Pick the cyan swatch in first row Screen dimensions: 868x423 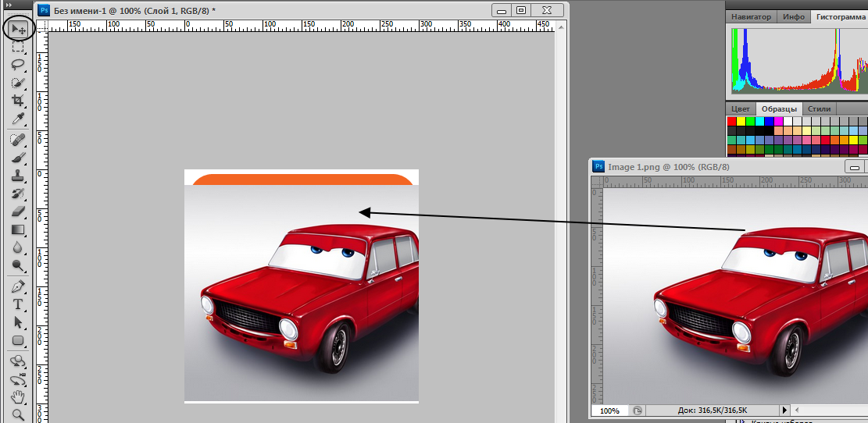click(x=759, y=121)
